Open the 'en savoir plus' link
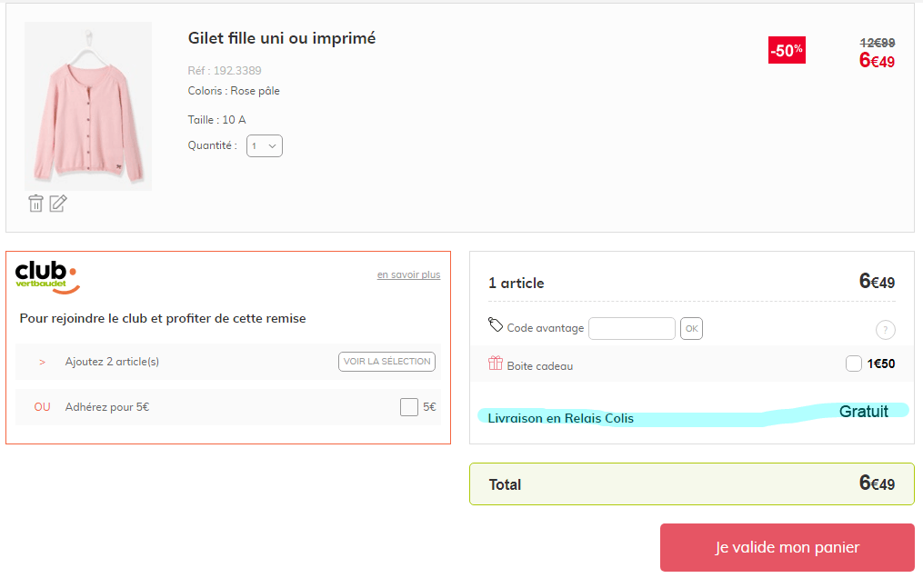The width and height of the screenshot is (923, 588). [408, 274]
